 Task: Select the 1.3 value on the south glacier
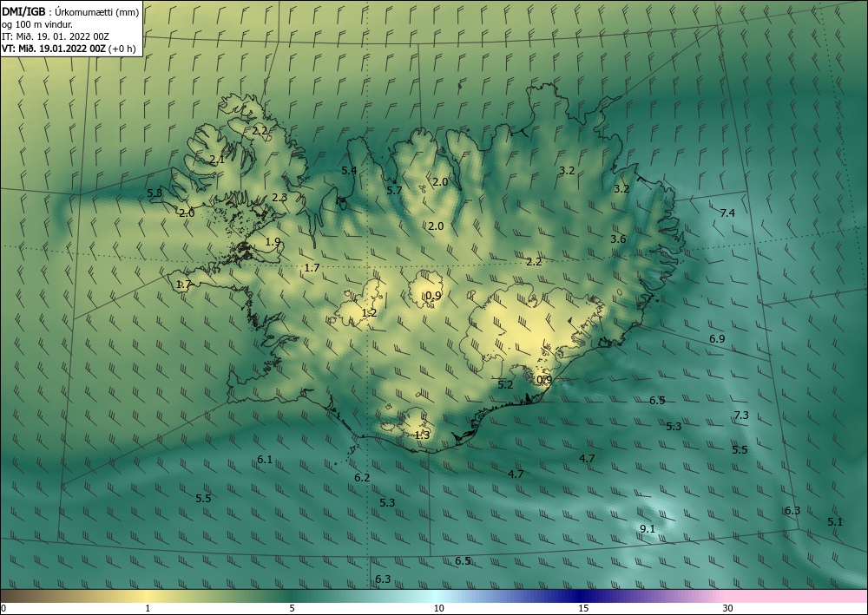[x=423, y=435]
